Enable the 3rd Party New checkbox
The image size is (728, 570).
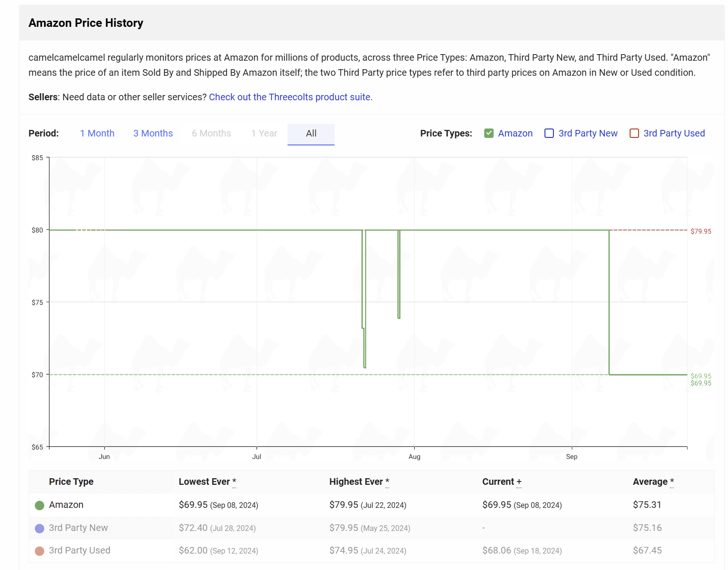(549, 133)
